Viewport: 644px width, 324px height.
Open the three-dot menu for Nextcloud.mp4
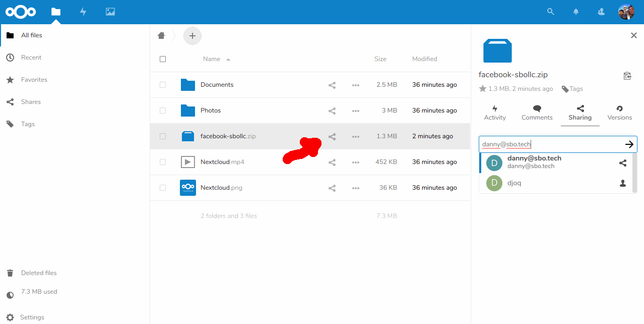(355, 161)
